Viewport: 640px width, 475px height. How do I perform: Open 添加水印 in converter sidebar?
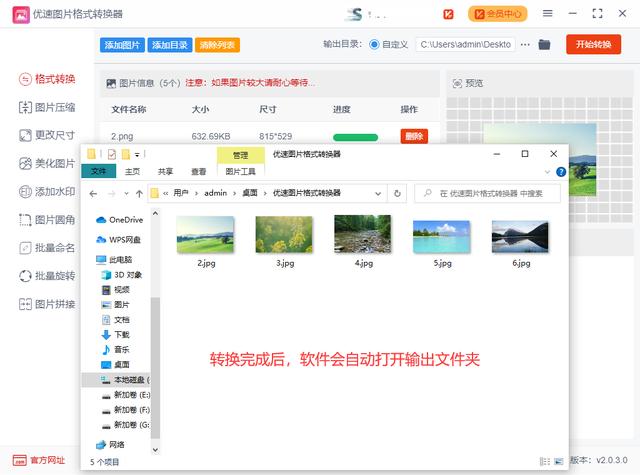47,191
